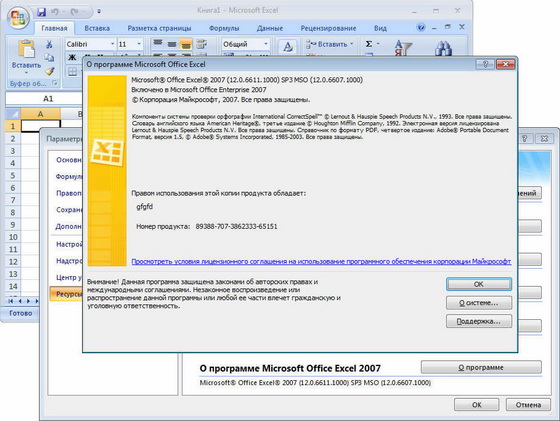This screenshot has width=560, height=421.
Task: Click the О программе button in options
Action: coord(481,367)
